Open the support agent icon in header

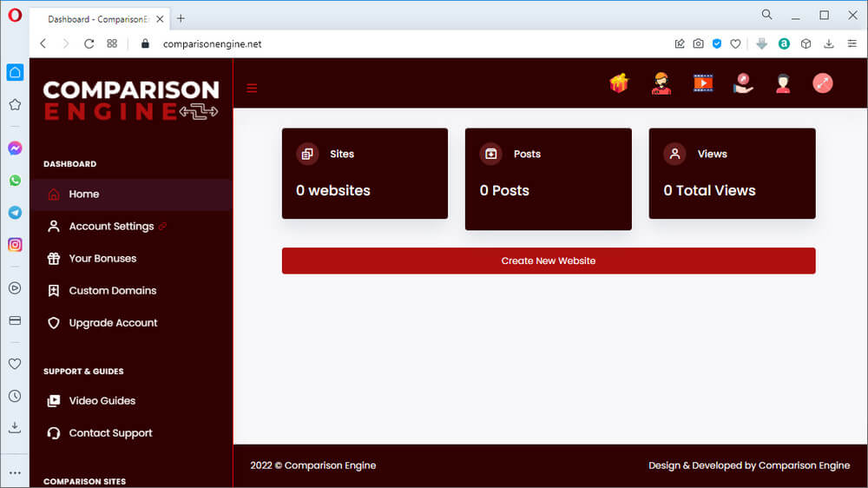[x=661, y=83]
